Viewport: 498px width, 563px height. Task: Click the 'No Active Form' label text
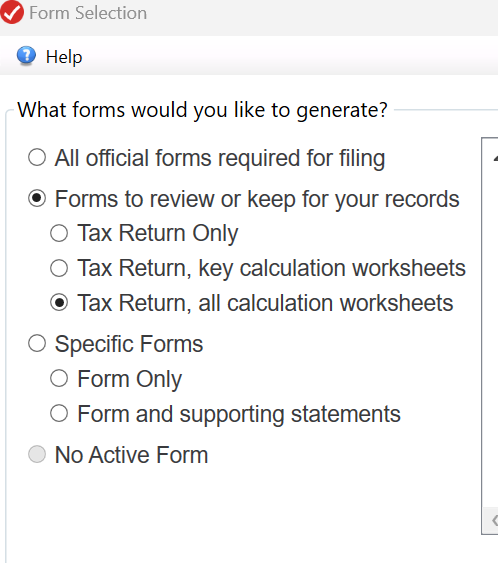pos(131,455)
